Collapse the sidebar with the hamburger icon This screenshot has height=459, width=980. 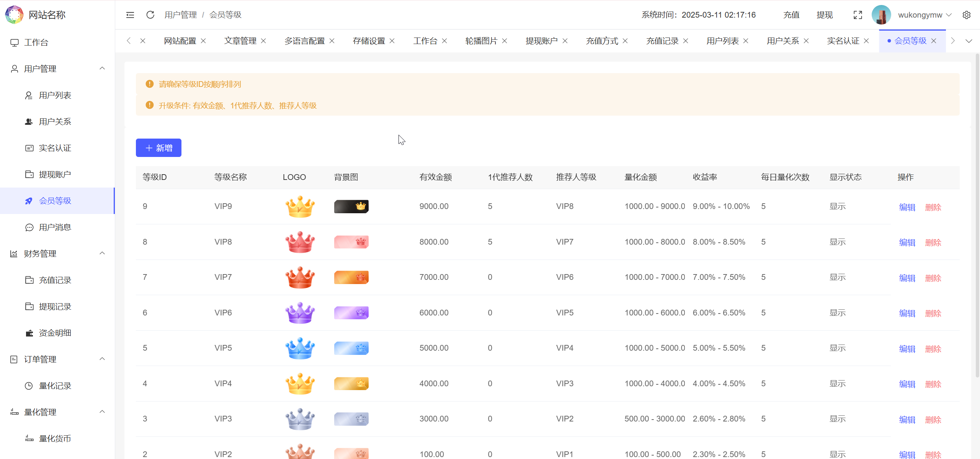[x=130, y=15]
